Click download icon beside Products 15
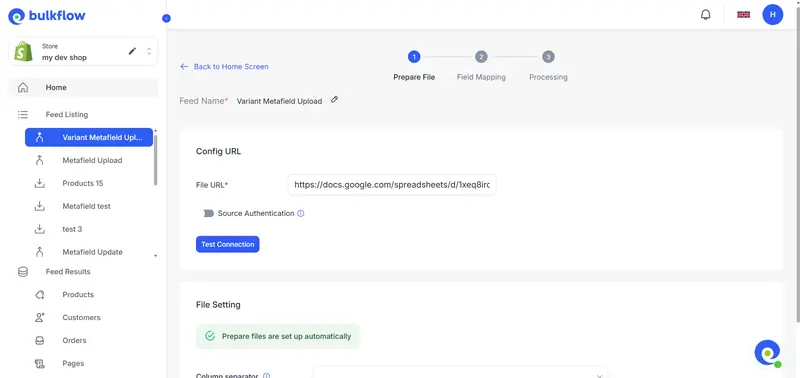Viewport: 800px width, 378px height. click(40, 183)
